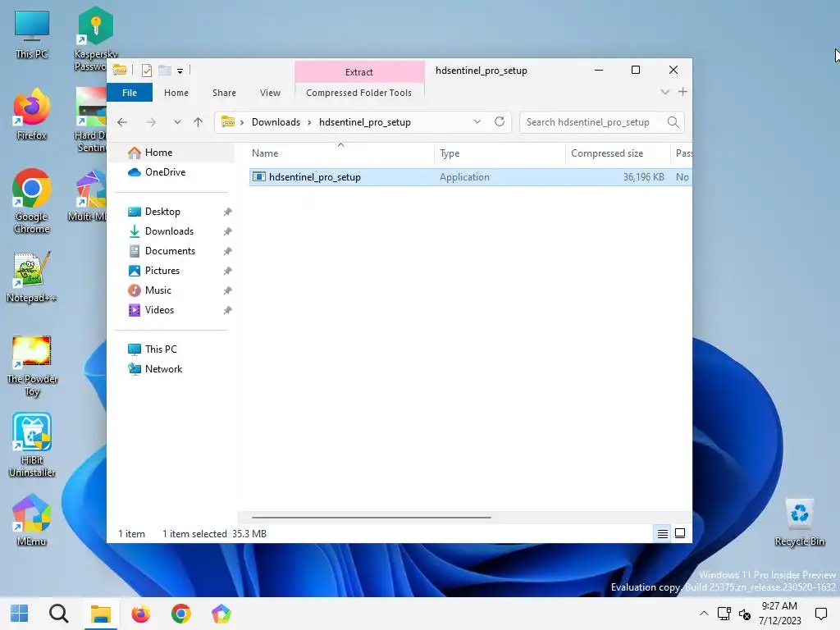Image resolution: width=840 pixels, height=630 pixels.
Task: Open OneDrive in the navigation pane
Action: [x=165, y=172]
